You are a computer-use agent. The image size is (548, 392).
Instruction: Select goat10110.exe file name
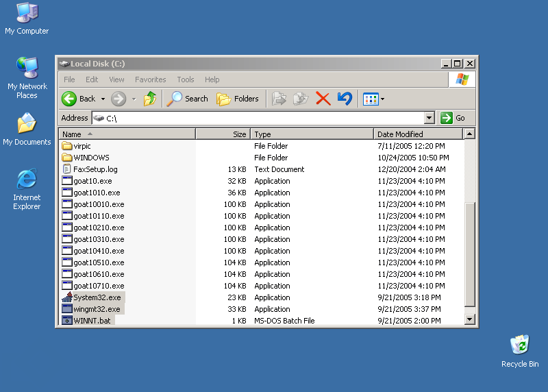(99, 216)
